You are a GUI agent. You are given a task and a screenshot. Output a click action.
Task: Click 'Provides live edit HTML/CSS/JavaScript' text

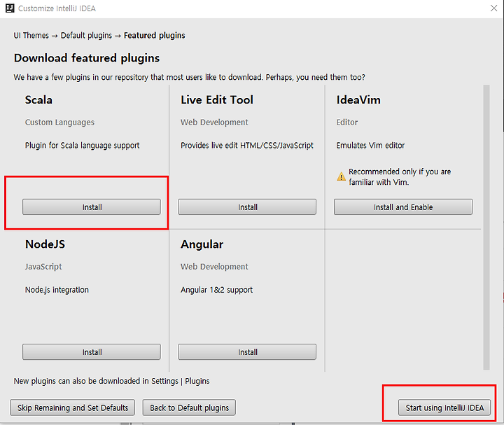pyautogui.click(x=247, y=146)
